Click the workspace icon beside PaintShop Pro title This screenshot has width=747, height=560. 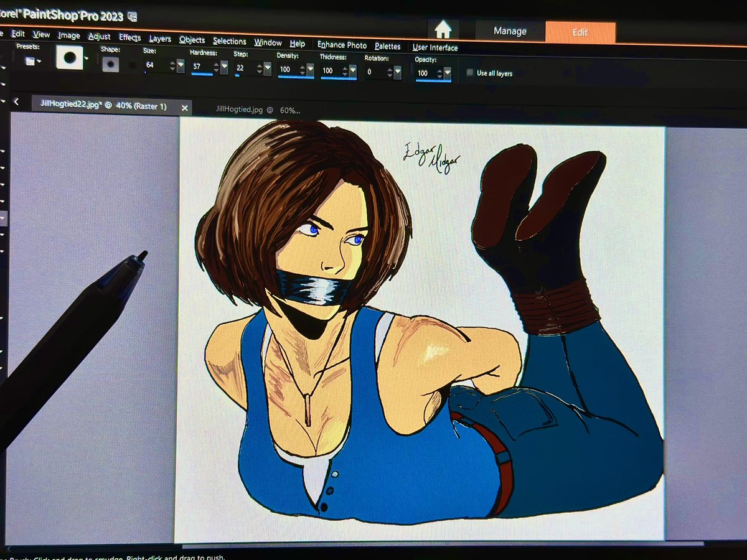pyautogui.click(x=132, y=16)
